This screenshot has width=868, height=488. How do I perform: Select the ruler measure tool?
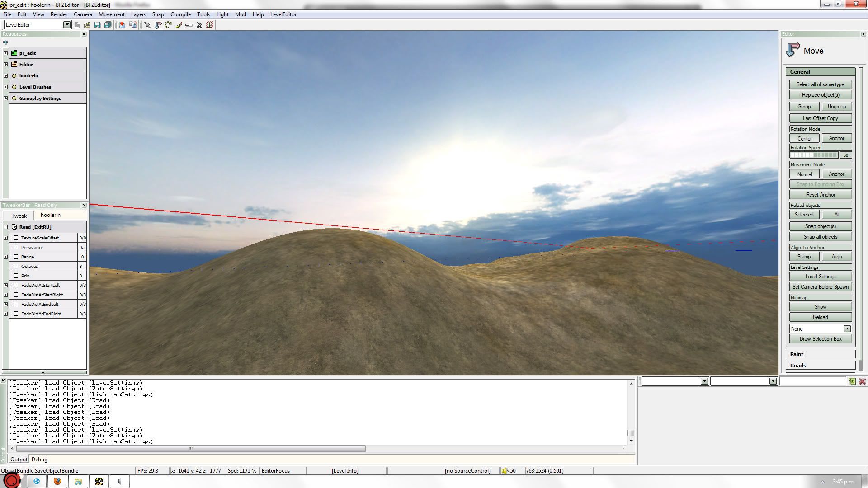189,25
